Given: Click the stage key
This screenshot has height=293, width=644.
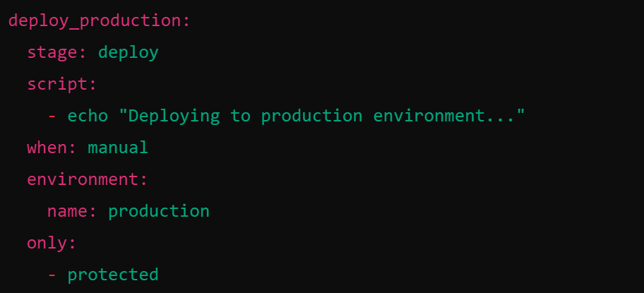Looking at the screenshot, I should [56, 52].
